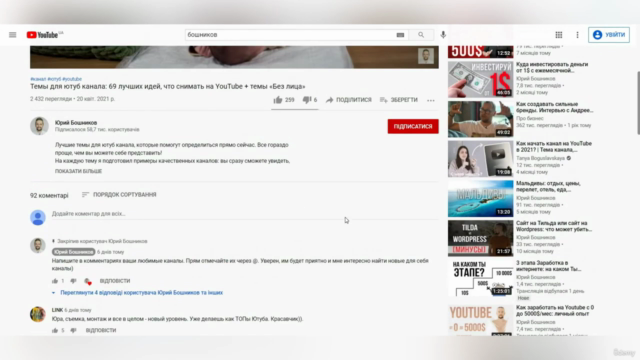Expand 4 replies under pinned comment
The width and height of the screenshot is (640, 360).
click(138, 293)
